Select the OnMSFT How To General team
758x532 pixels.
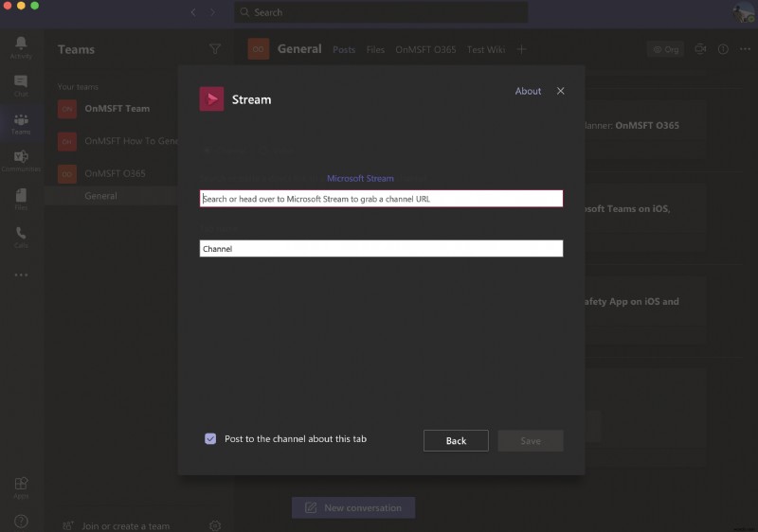(x=117, y=141)
